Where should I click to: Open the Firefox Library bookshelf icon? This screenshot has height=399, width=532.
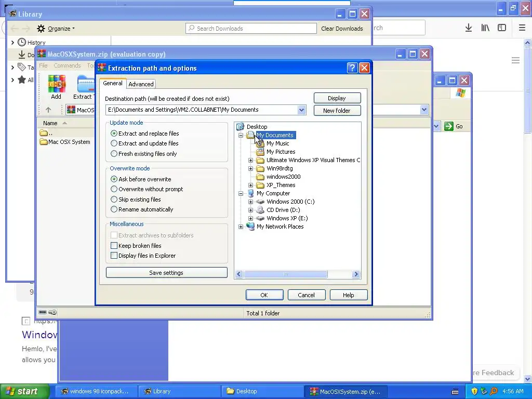(x=485, y=28)
